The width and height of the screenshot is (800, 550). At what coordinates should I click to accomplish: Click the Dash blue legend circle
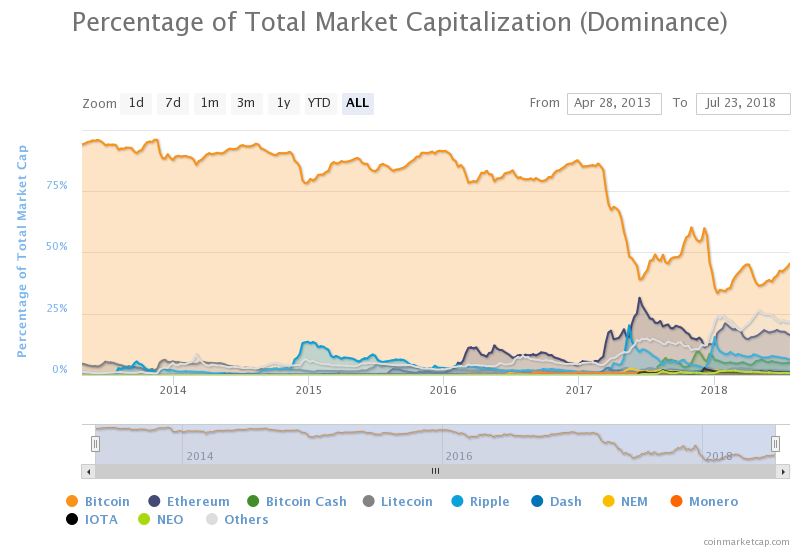click(x=537, y=502)
